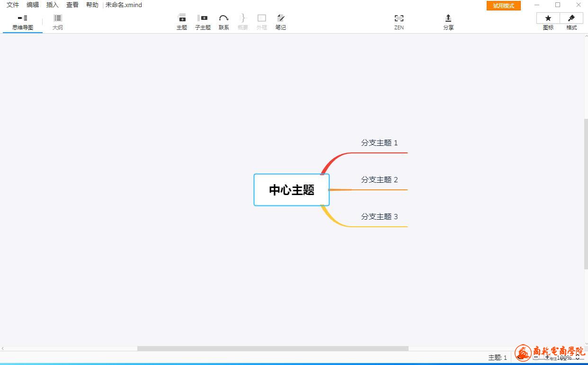This screenshot has height=365, width=588.
Task: Select the 分支主题 3 branch topic
Action: 379,217
